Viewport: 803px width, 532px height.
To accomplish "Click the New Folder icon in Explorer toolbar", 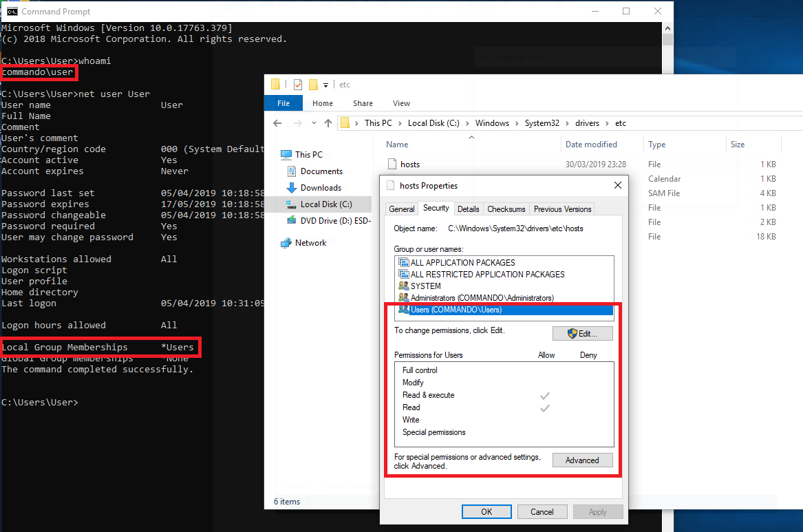I will (313, 85).
